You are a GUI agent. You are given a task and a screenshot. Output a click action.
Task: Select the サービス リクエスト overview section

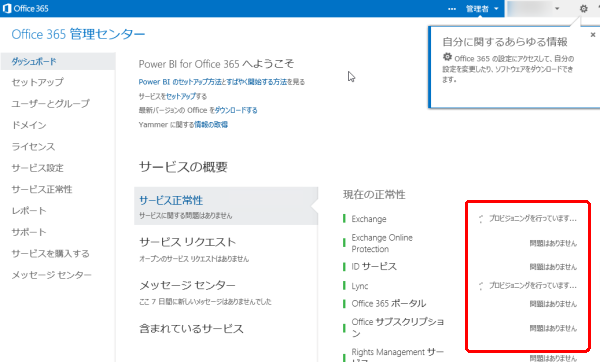point(188,242)
